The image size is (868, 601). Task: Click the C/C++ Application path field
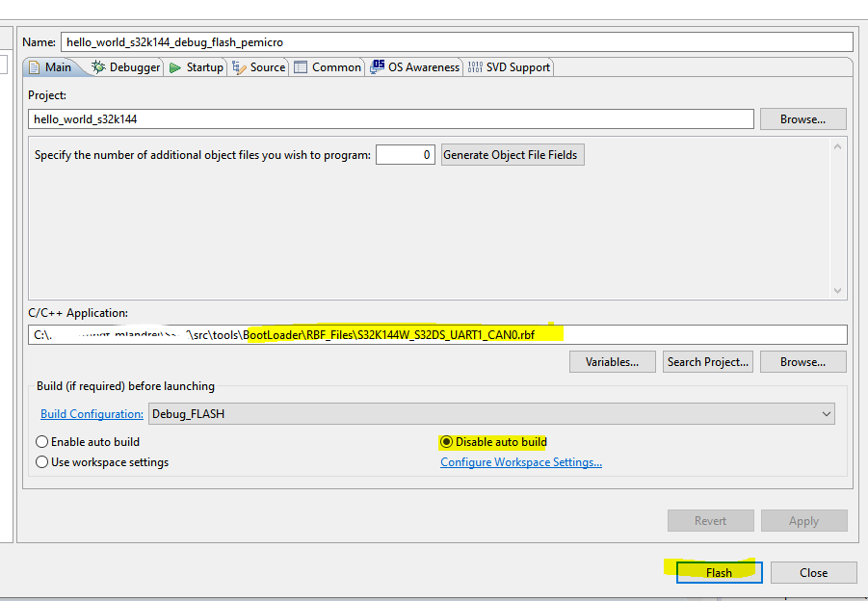[x=437, y=334]
